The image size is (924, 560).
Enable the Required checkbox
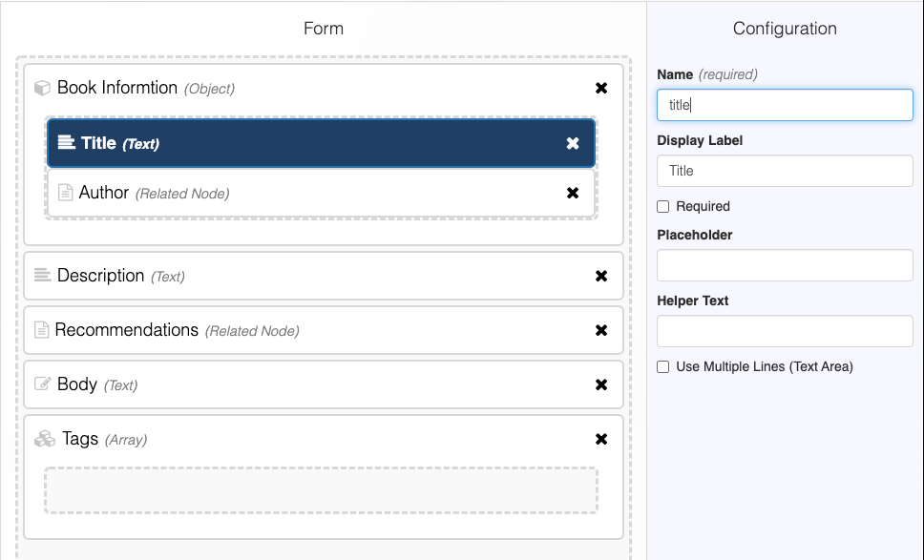click(x=663, y=206)
